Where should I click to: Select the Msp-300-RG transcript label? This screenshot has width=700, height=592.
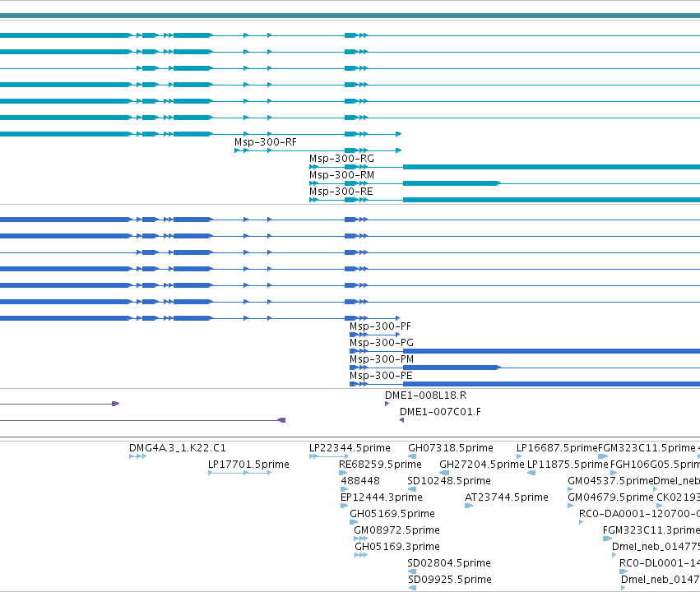pyautogui.click(x=341, y=159)
